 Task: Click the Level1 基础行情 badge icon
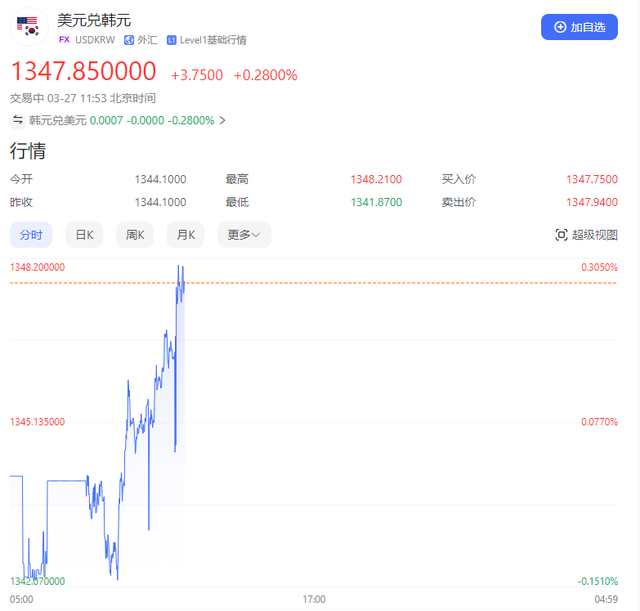click(x=171, y=40)
